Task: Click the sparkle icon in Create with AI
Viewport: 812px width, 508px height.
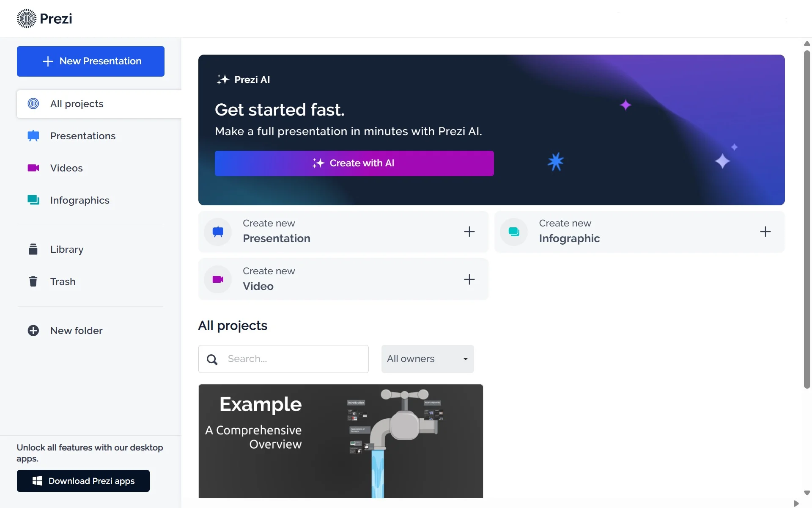Action: coord(318,163)
